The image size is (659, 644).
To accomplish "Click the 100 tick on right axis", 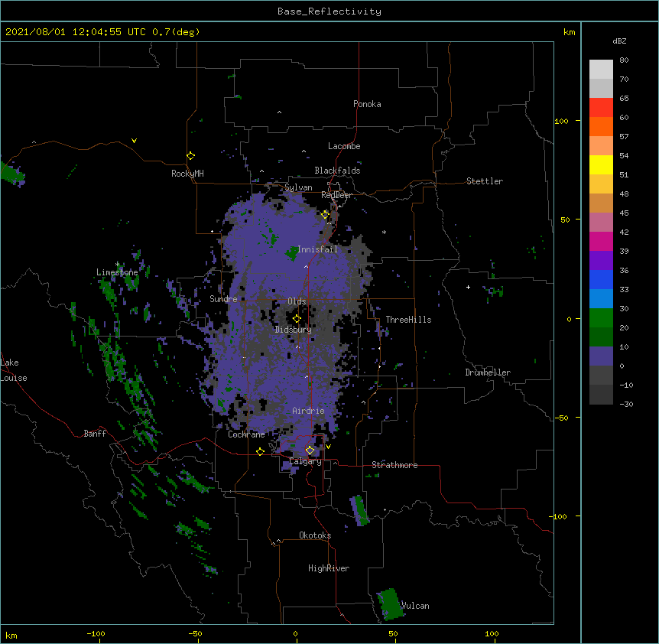I will pyautogui.click(x=561, y=121).
